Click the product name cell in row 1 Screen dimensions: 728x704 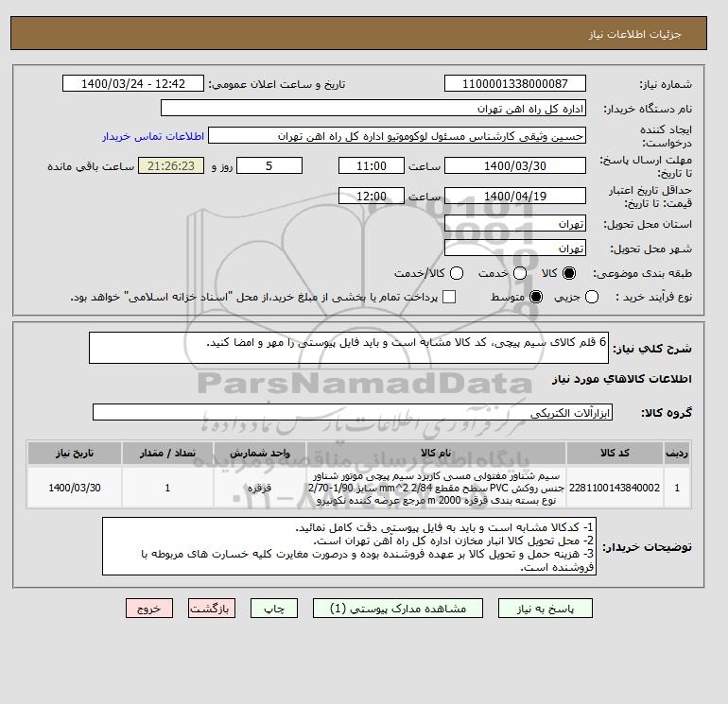[436, 488]
